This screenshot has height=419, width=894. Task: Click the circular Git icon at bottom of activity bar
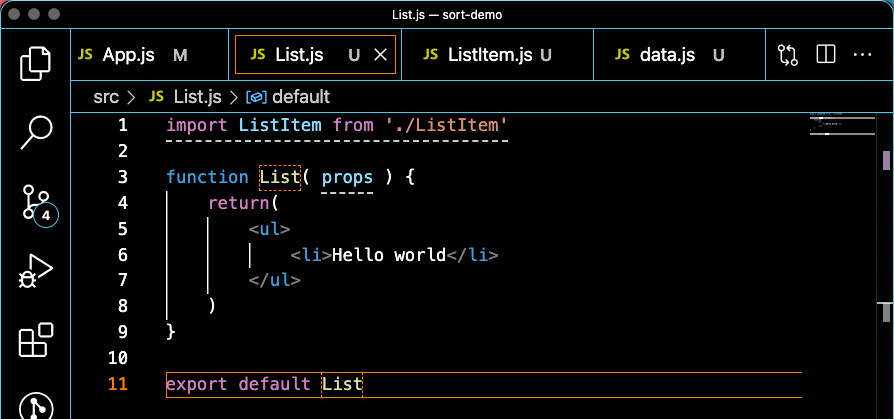(36, 406)
